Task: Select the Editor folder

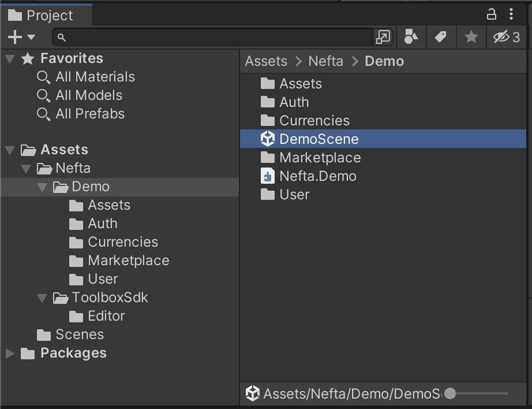Action: pyautogui.click(x=120, y=316)
